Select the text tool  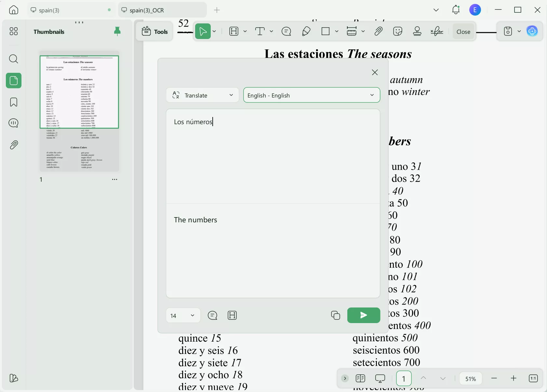pos(260,31)
